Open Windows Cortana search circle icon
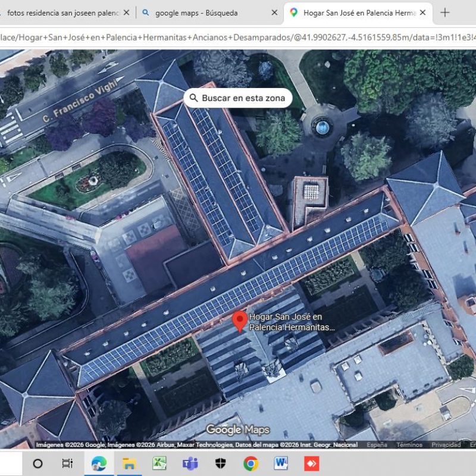The image size is (476, 476). click(x=37, y=464)
